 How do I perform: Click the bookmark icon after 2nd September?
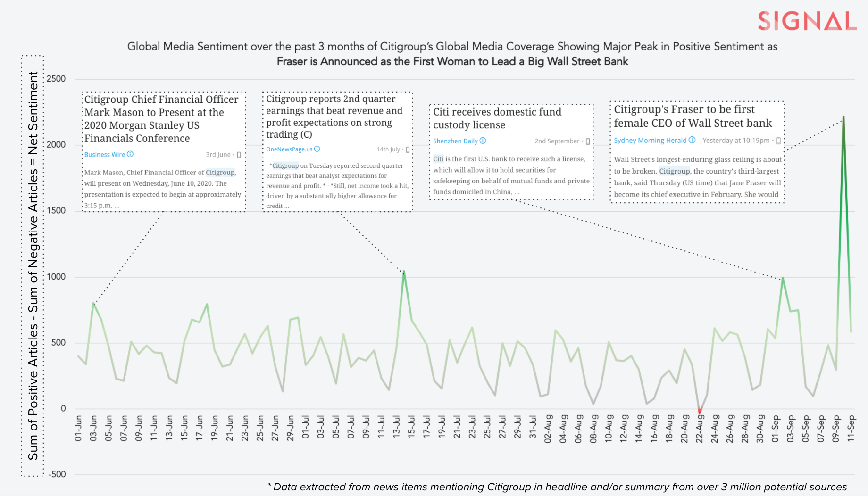click(x=588, y=141)
